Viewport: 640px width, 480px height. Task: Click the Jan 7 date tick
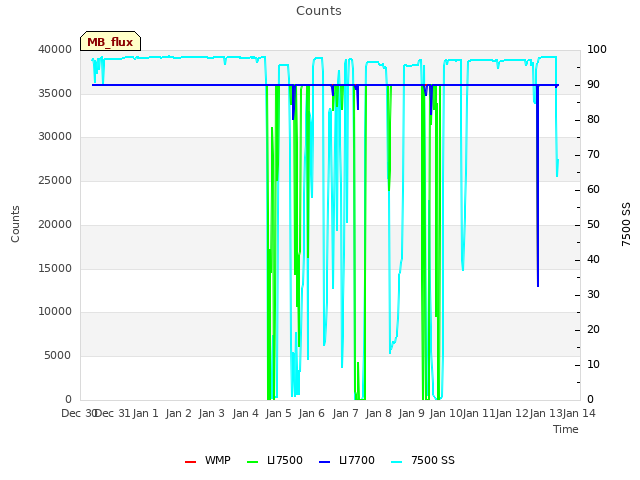pos(345,414)
